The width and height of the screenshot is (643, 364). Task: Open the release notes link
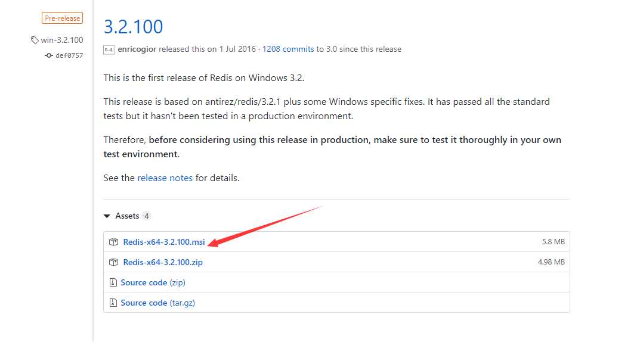click(x=165, y=178)
